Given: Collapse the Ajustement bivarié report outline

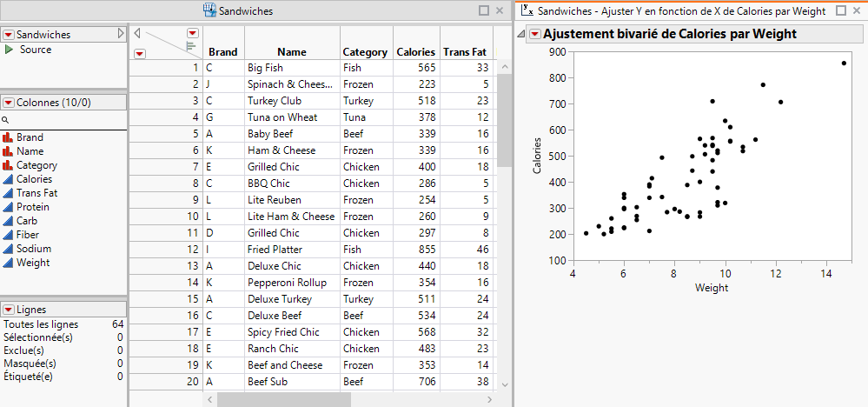Looking at the screenshot, I should click(x=521, y=34).
